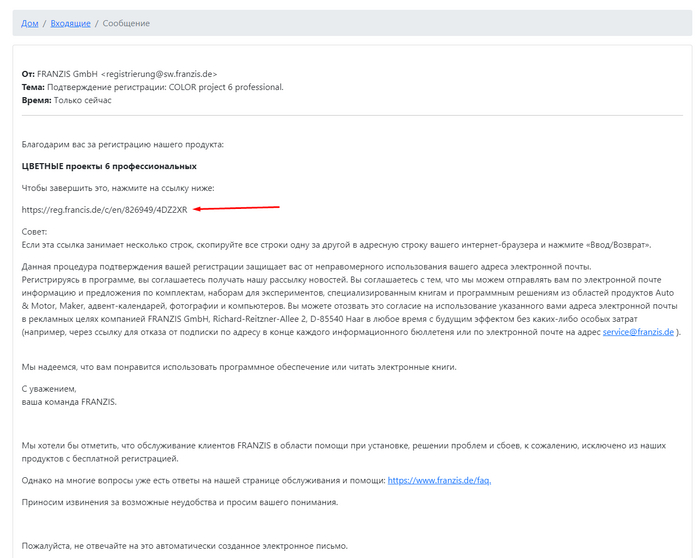
Task: Click the bold ЦВЕТНЫЕ проекты 6 профессиональных heading
Action: [x=109, y=166]
